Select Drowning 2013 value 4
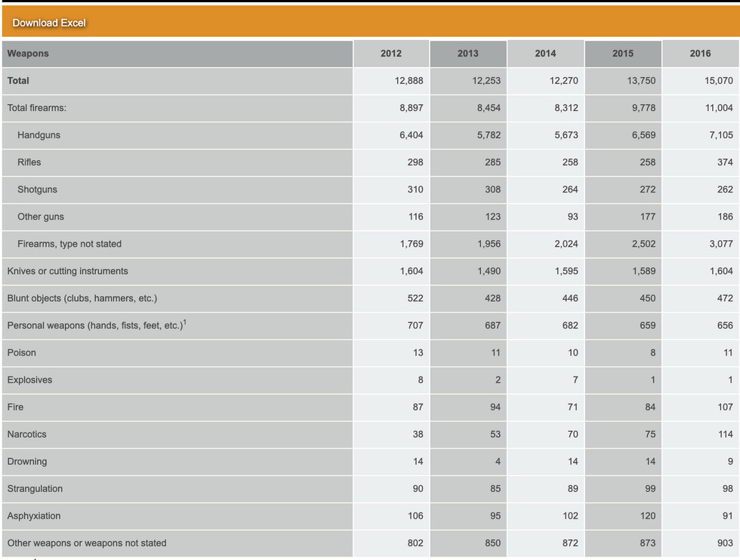 pos(498,462)
